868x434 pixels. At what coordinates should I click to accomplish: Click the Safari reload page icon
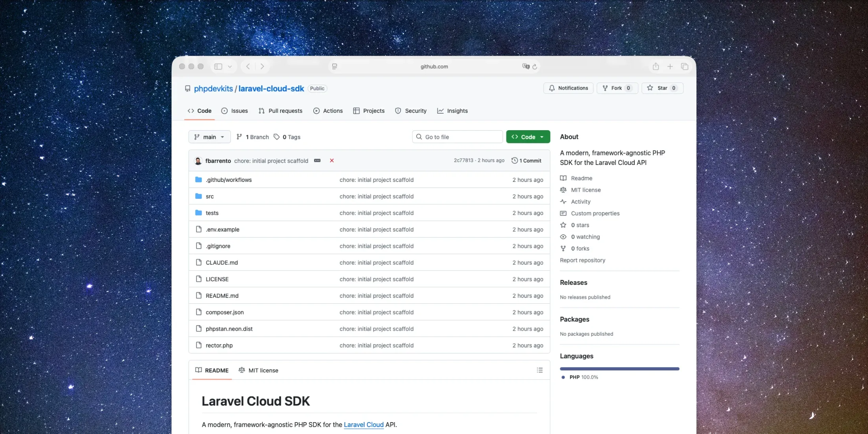coord(535,67)
